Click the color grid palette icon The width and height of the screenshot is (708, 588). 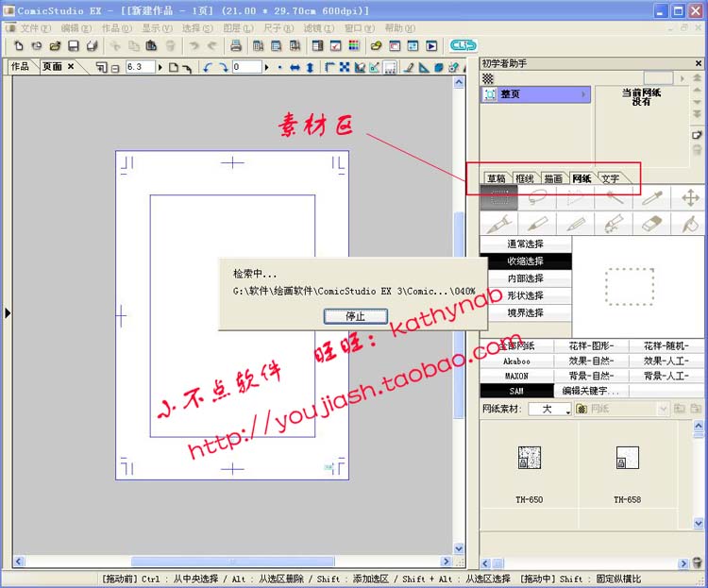pyautogui.click(x=354, y=45)
